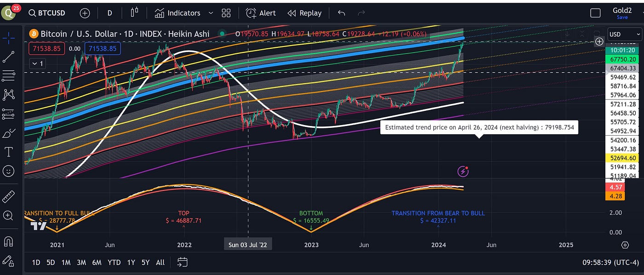Select the text annotation tool

point(9,152)
